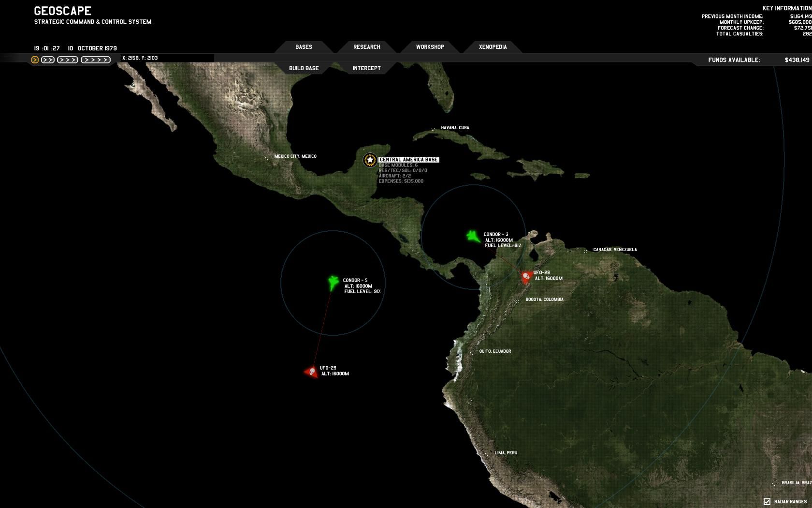Click the Central America Base star icon
The height and width of the screenshot is (508, 812).
click(x=370, y=160)
